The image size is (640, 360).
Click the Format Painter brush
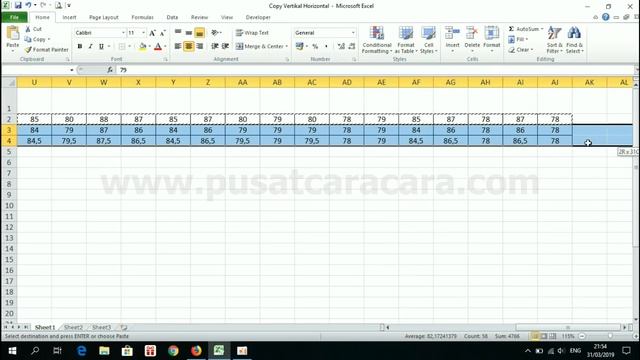(28, 50)
